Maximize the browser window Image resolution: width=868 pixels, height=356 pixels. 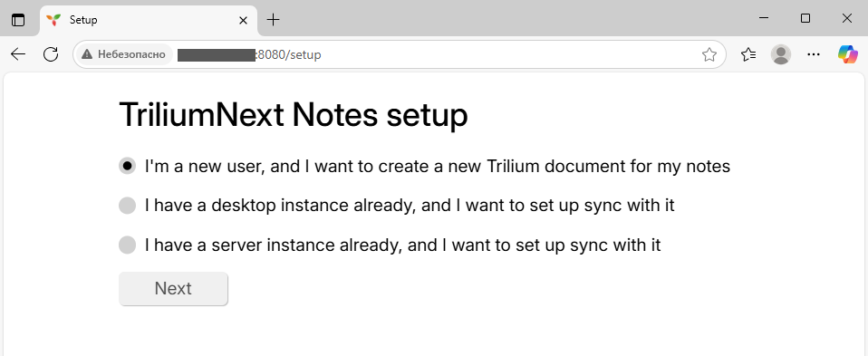pos(805,18)
